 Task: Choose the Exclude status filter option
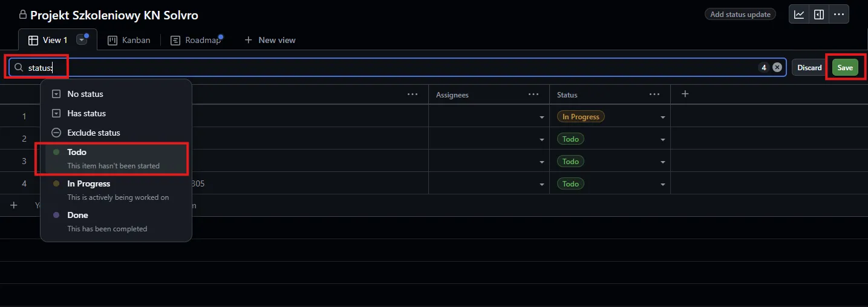click(93, 133)
